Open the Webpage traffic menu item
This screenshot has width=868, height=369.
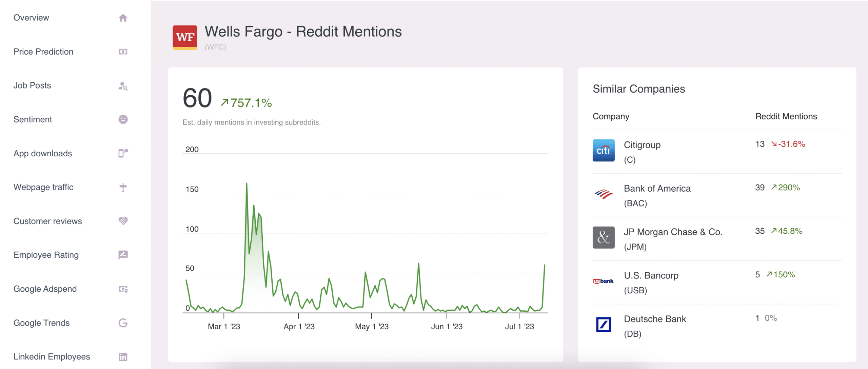click(43, 187)
